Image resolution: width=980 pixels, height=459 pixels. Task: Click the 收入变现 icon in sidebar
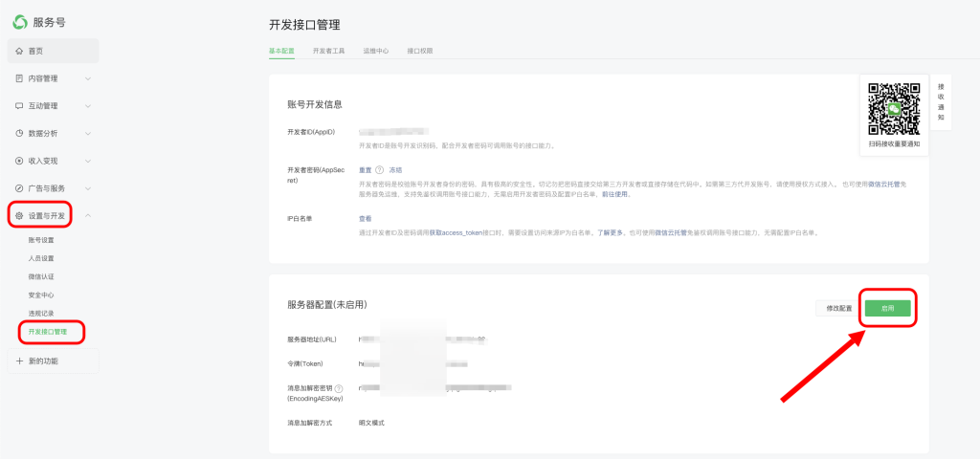19,161
